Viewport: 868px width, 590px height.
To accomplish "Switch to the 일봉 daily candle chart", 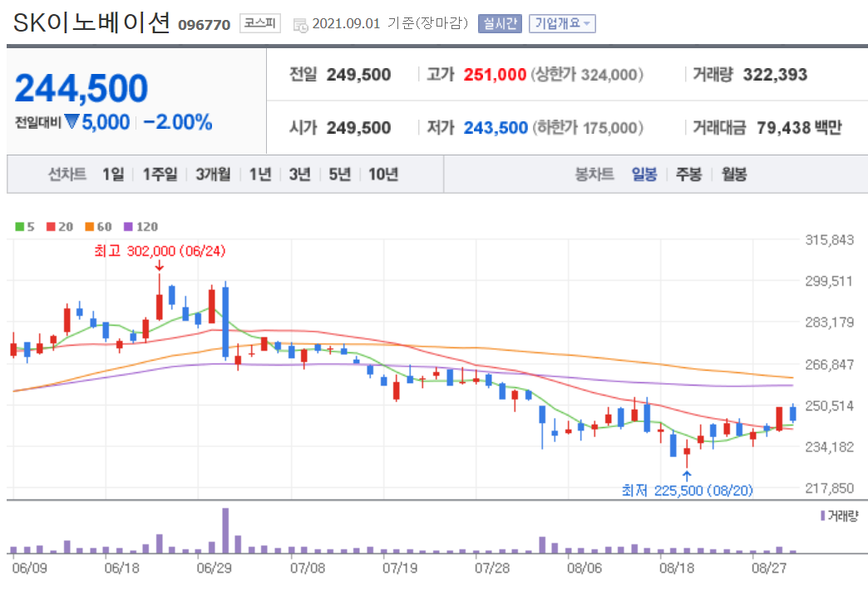I will coord(644,175).
